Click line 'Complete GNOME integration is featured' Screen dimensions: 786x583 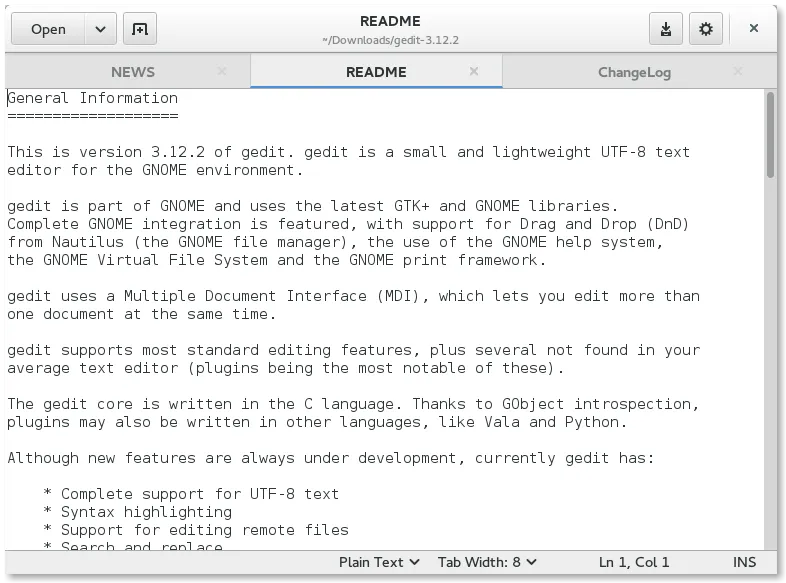[348, 224]
